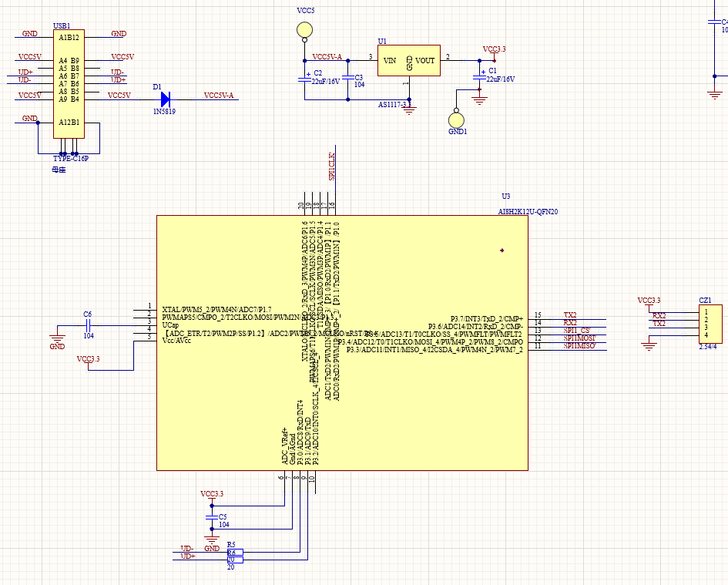The width and height of the screenshot is (728, 585).
Task: Click the VCC5 test point circle
Action: point(304,30)
